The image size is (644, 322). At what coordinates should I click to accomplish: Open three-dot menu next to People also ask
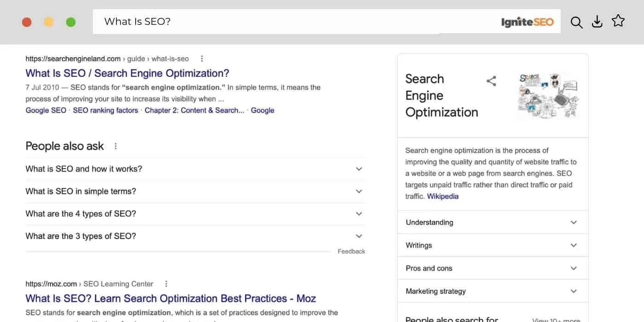click(x=115, y=146)
